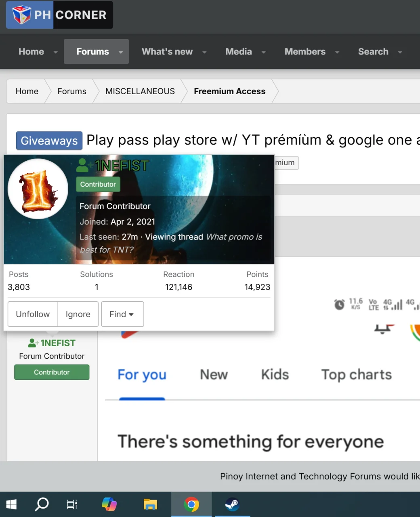This screenshot has height=517, width=420.
Task: Open the Members navigation item
Action: (x=305, y=52)
